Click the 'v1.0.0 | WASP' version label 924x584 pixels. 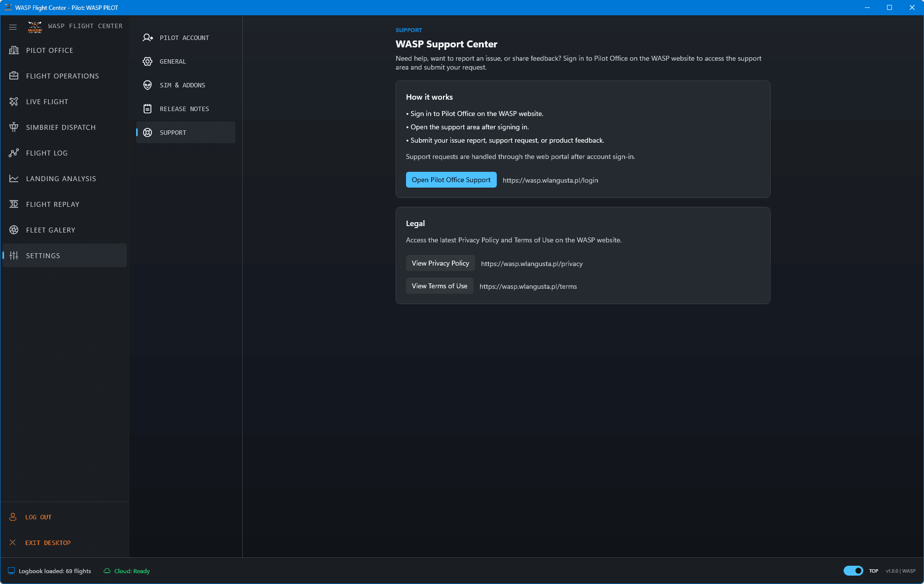[900, 571]
